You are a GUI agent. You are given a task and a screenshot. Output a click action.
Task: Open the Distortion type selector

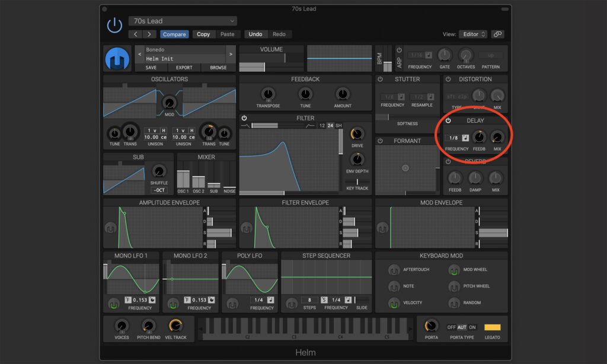(457, 97)
